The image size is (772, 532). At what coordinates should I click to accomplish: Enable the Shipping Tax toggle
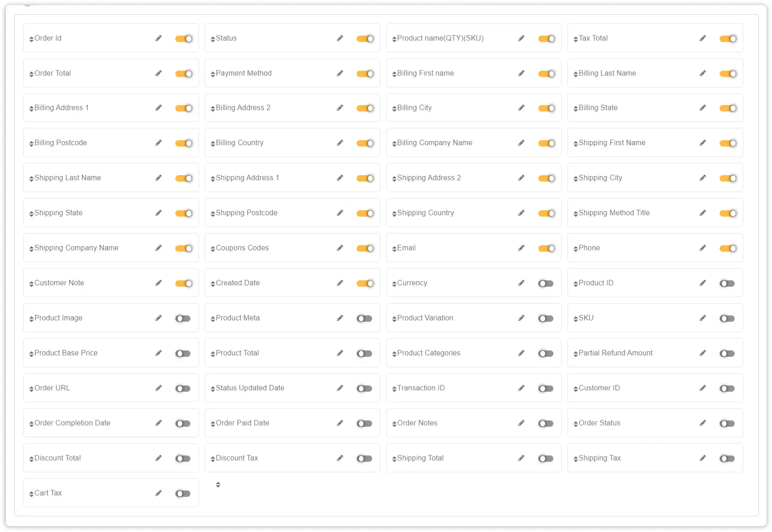[727, 459]
